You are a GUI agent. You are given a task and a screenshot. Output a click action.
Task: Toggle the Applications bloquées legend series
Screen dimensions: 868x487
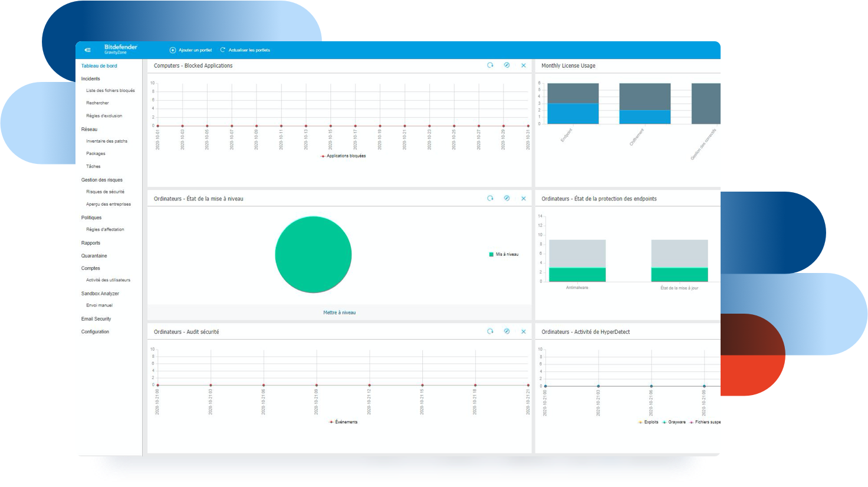[x=343, y=156]
